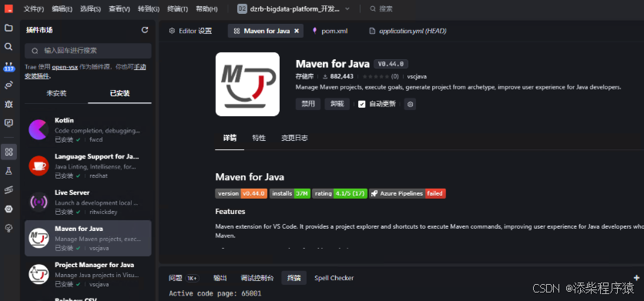644x301 pixels.
Task: Select the 未安装 tab
Action: (x=56, y=93)
